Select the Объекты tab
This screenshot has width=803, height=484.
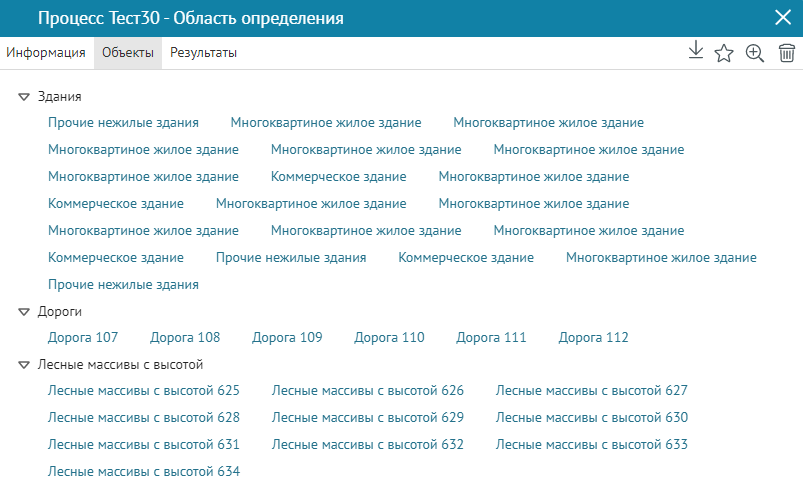[x=128, y=53]
